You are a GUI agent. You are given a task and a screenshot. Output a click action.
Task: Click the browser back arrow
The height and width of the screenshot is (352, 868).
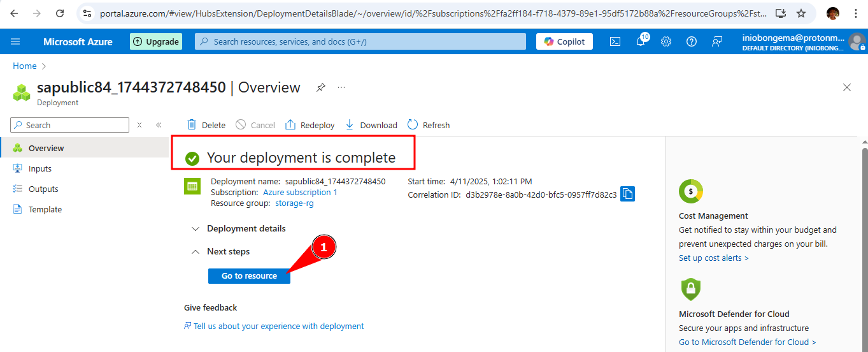(x=14, y=13)
